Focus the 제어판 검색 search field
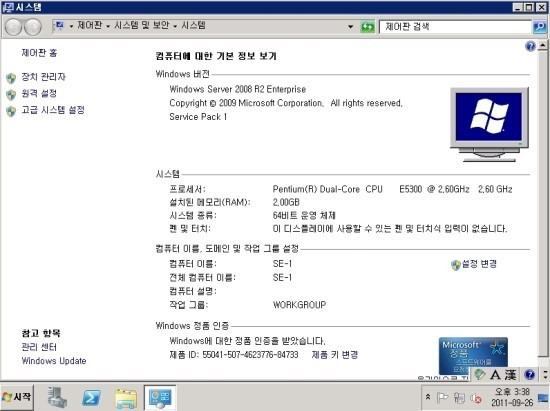Image resolution: width=550 pixels, height=411 pixels. (x=455, y=27)
